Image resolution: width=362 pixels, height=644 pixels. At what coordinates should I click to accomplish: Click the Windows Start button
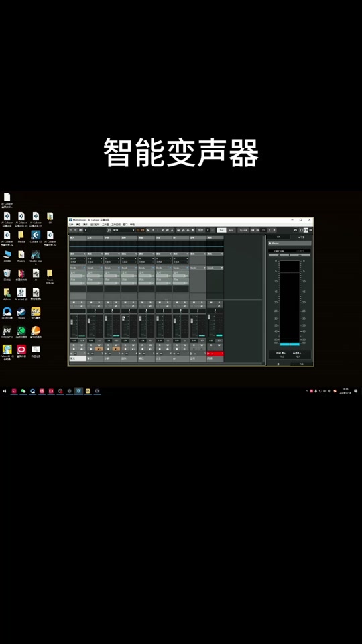pyautogui.click(x=5, y=391)
